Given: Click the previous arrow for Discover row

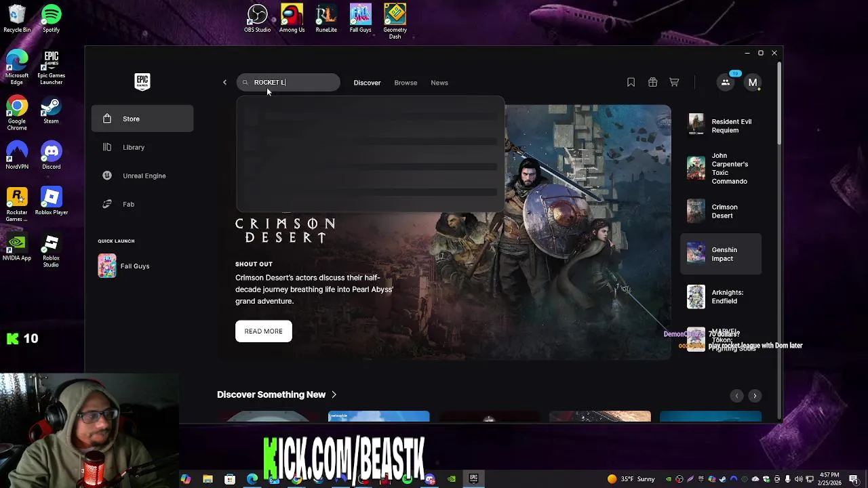Looking at the screenshot, I should [x=737, y=396].
